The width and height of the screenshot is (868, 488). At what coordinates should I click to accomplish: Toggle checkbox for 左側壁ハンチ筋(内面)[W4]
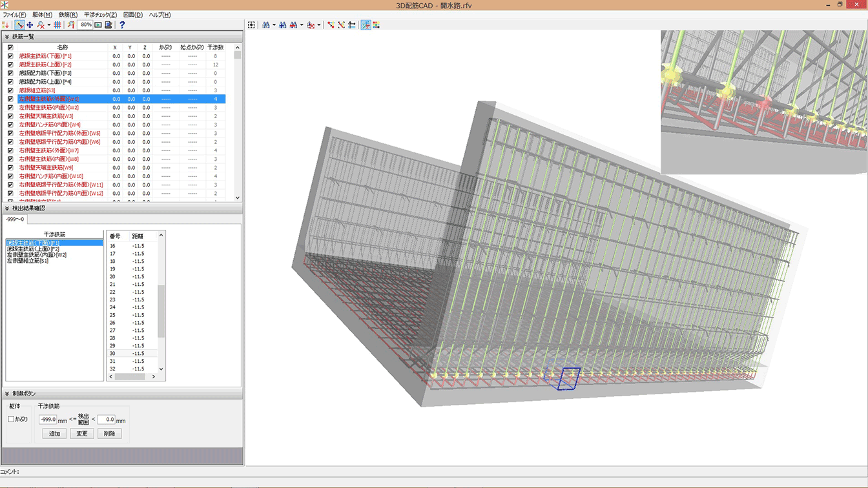[x=10, y=125]
